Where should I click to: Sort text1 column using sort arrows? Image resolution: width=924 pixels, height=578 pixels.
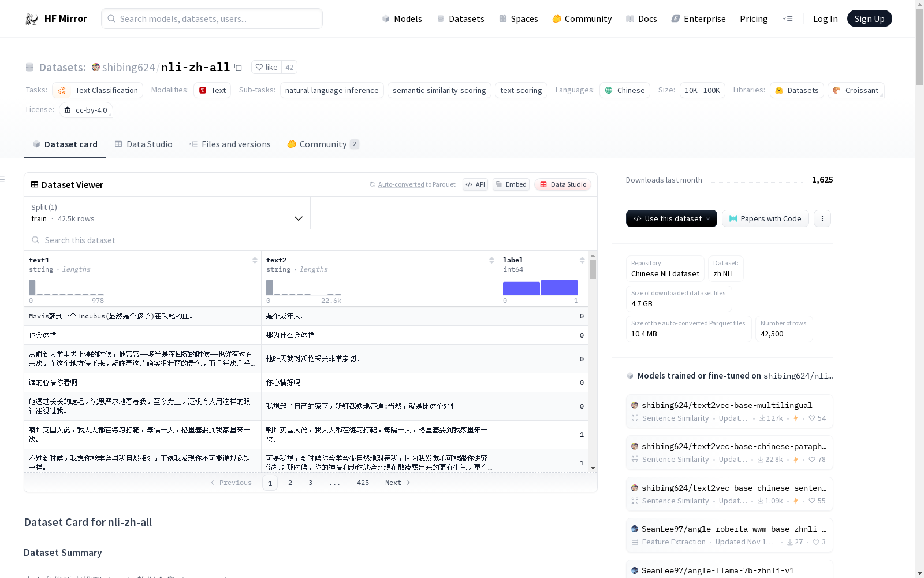(255, 260)
